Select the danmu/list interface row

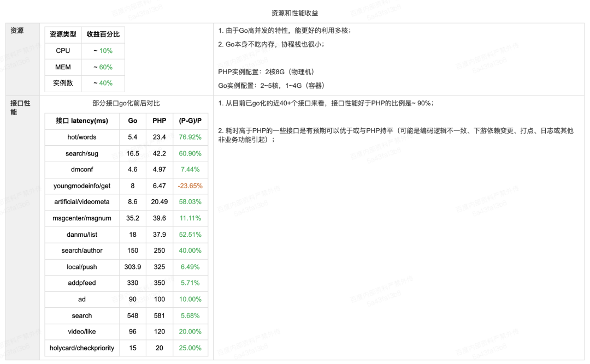[81, 235]
